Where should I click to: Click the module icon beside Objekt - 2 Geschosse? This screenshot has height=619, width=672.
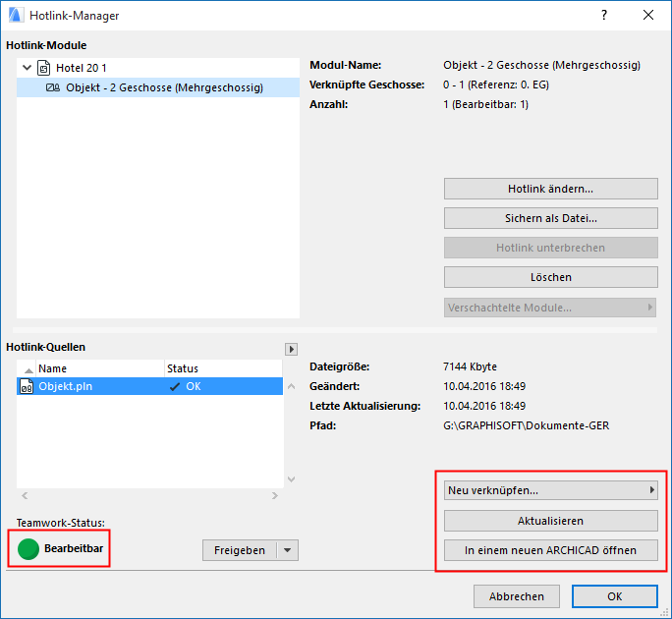[x=53, y=87]
